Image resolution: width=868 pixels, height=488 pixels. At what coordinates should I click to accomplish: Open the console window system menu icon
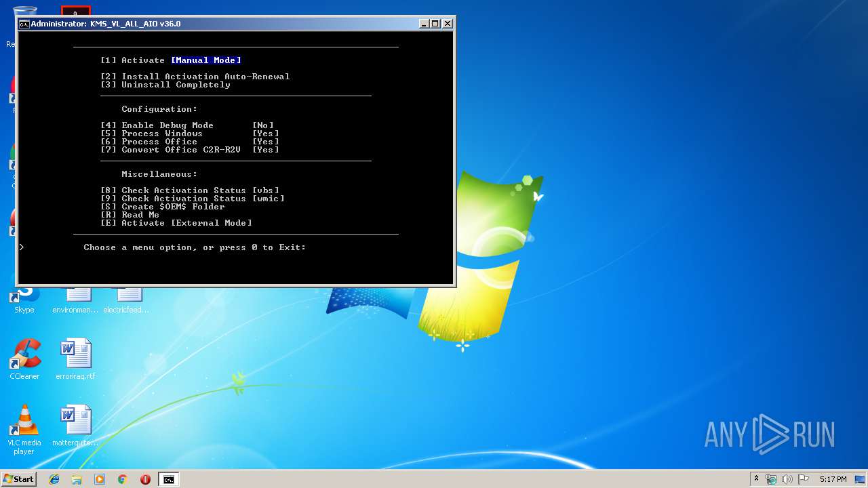tap(24, 24)
